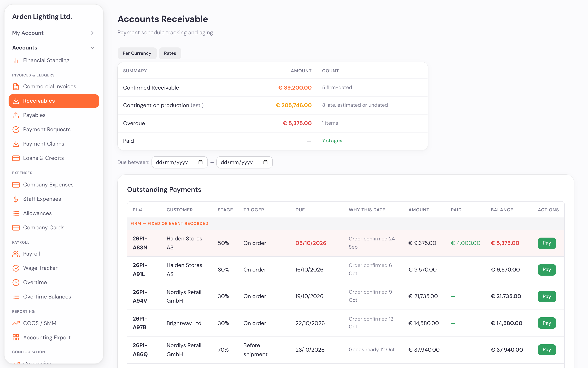Click the TRIGGER column header

pos(254,210)
